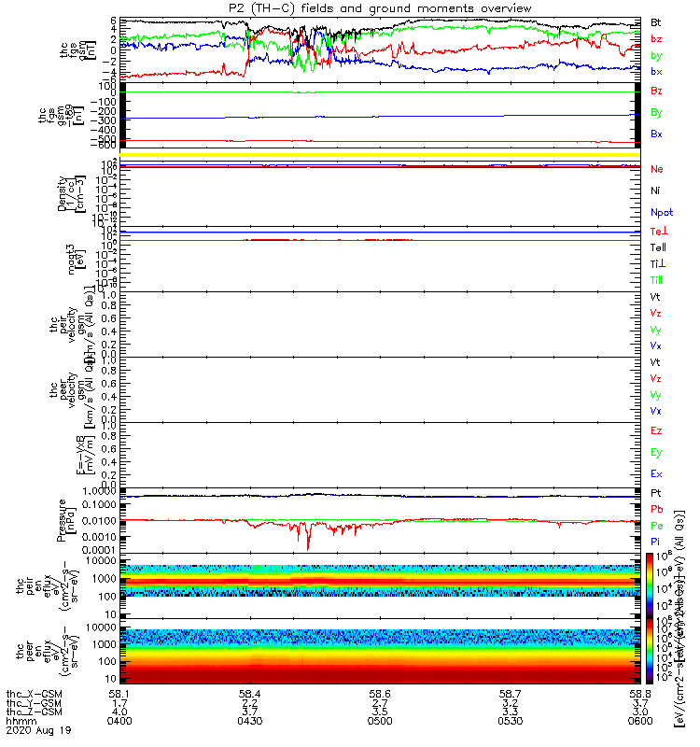
Task: Select the '0430' time tick label
Action: pos(249,721)
